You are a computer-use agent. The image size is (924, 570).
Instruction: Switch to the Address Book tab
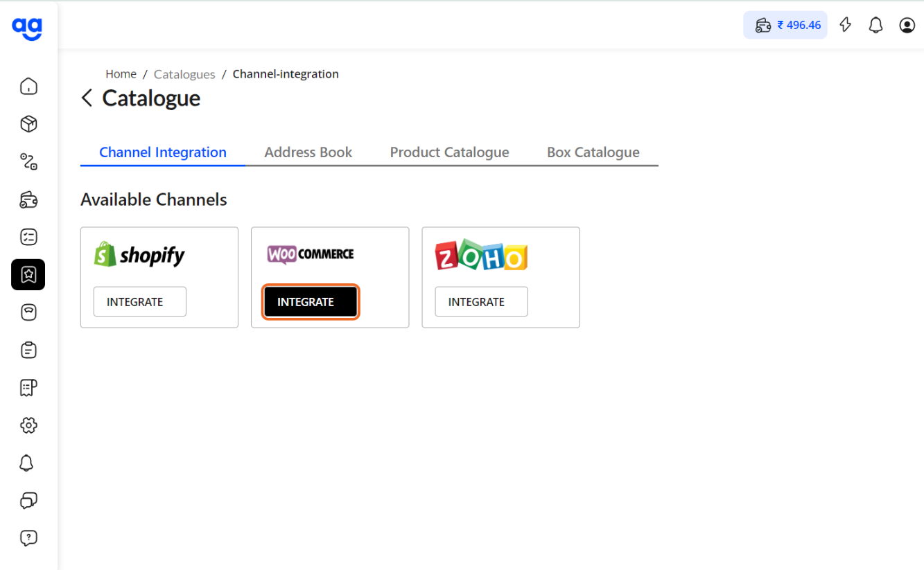308,152
